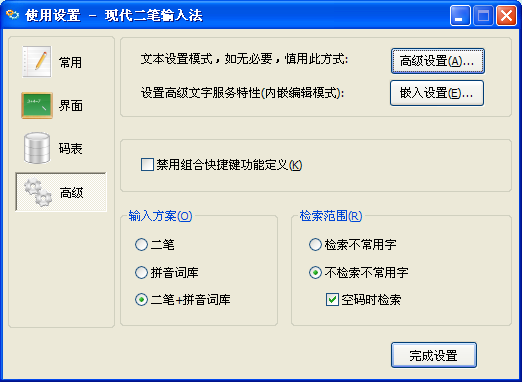Select the 码表 tab label
The height and width of the screenshot is (382, 522).
point(70,148)
